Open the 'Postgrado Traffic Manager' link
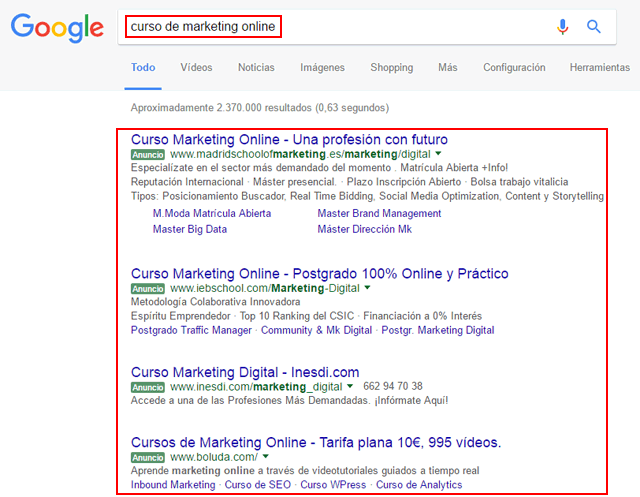The image size is (640, 497). (x=191, y=330)
